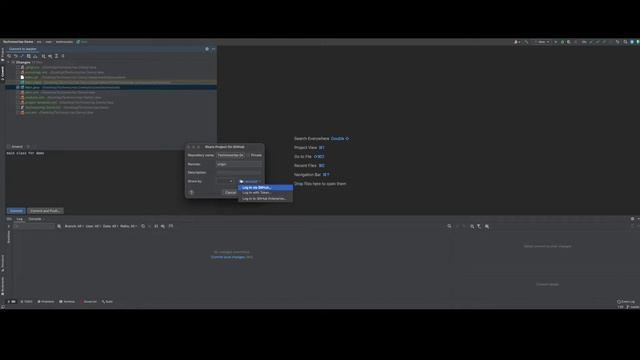
Task: Click Expand All icon in Commit toolbar
Action: click(x=56, y=56)
